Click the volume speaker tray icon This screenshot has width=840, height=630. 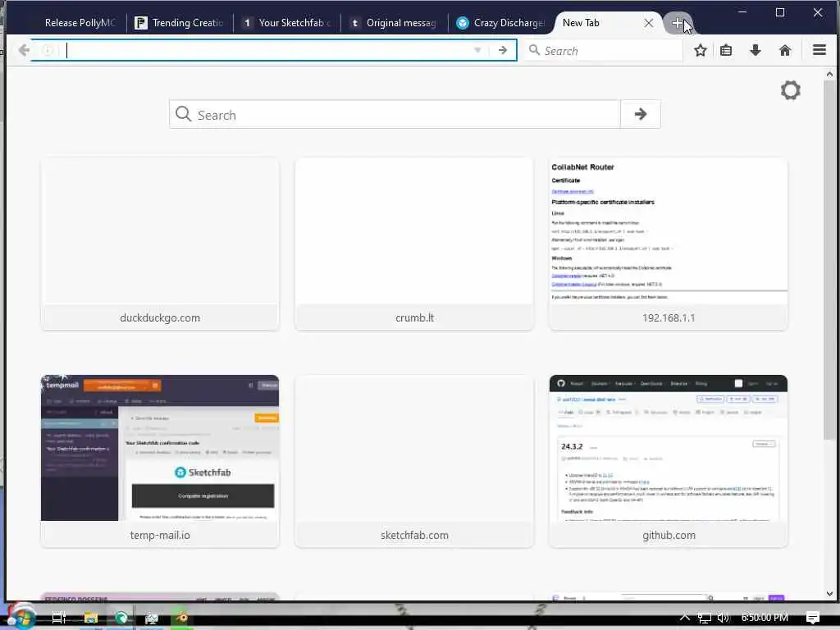[x=724, y=618]
